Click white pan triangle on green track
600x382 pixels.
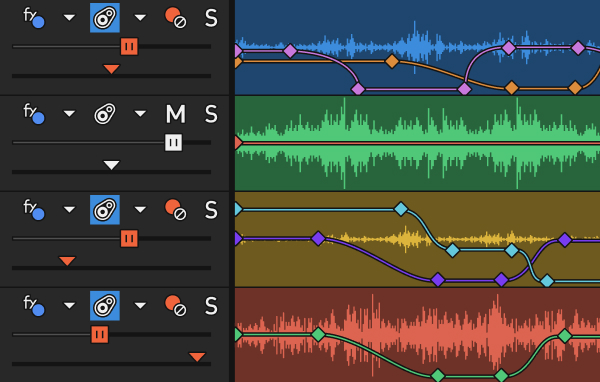pos(111,165)
